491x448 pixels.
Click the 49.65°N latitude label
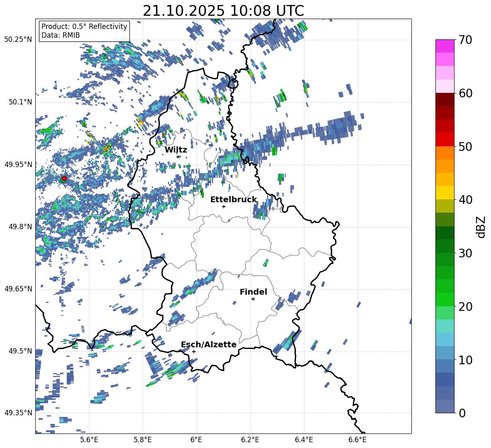point(18,289)
